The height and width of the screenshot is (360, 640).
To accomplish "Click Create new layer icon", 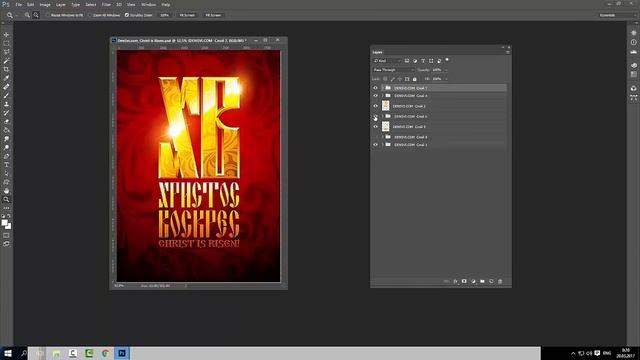I will click(491, 281).
